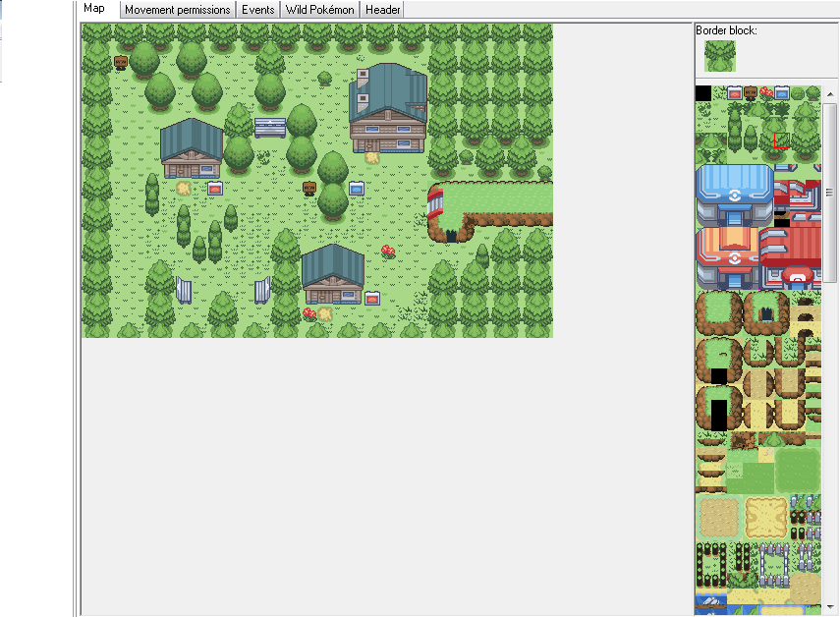This screenshot has height=617, width=840.
Task: Choose the brown dirt patch tile in the palette
Action: click(719, 518)
